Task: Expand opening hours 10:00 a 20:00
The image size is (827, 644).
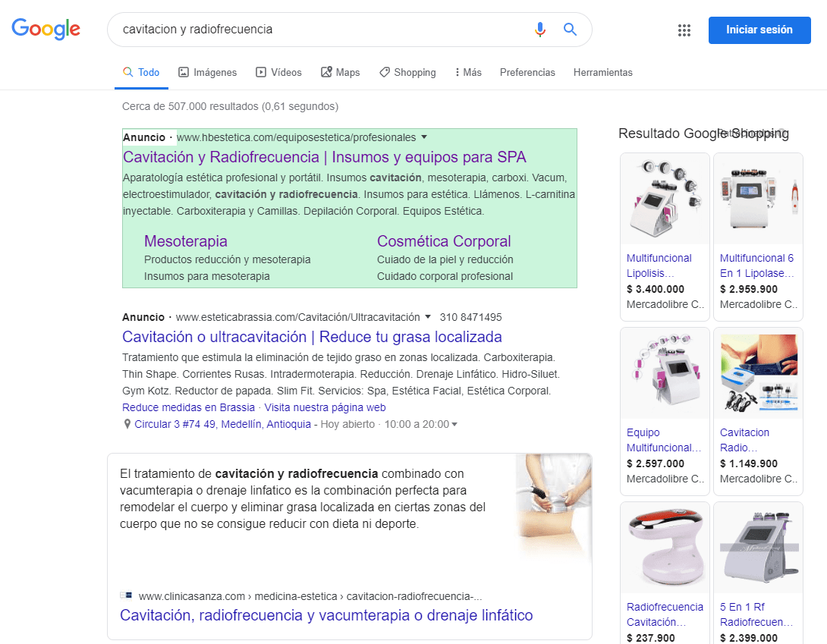Action: [454, 425]
